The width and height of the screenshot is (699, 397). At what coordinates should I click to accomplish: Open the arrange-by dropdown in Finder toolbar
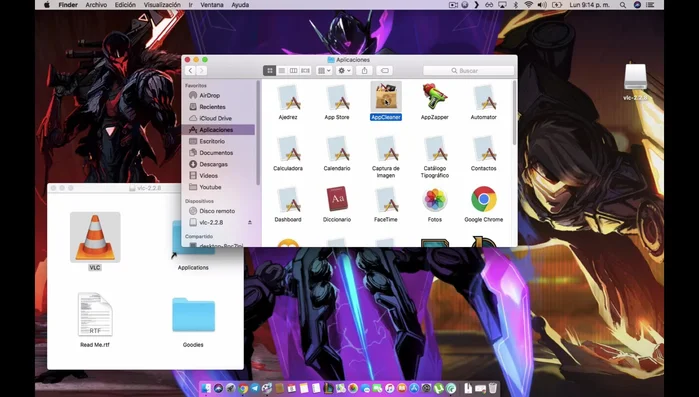pos(324,70)
